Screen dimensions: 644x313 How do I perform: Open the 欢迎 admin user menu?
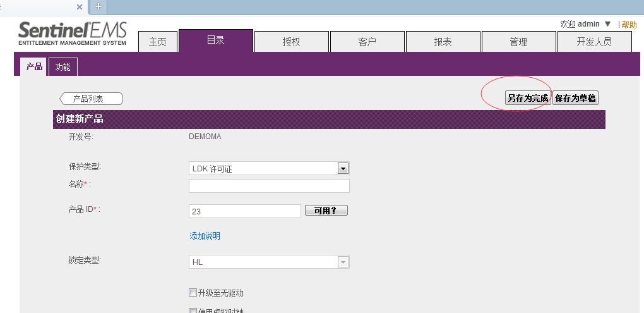[585, 24]
